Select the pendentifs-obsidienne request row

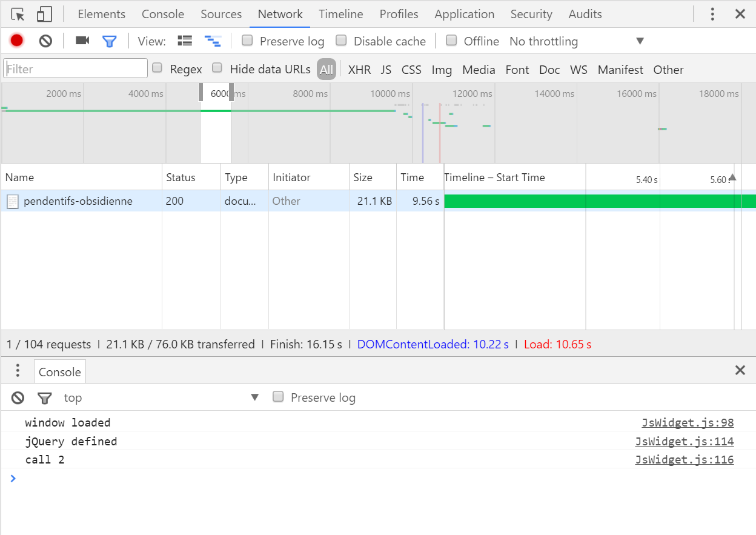click(378, 201)
